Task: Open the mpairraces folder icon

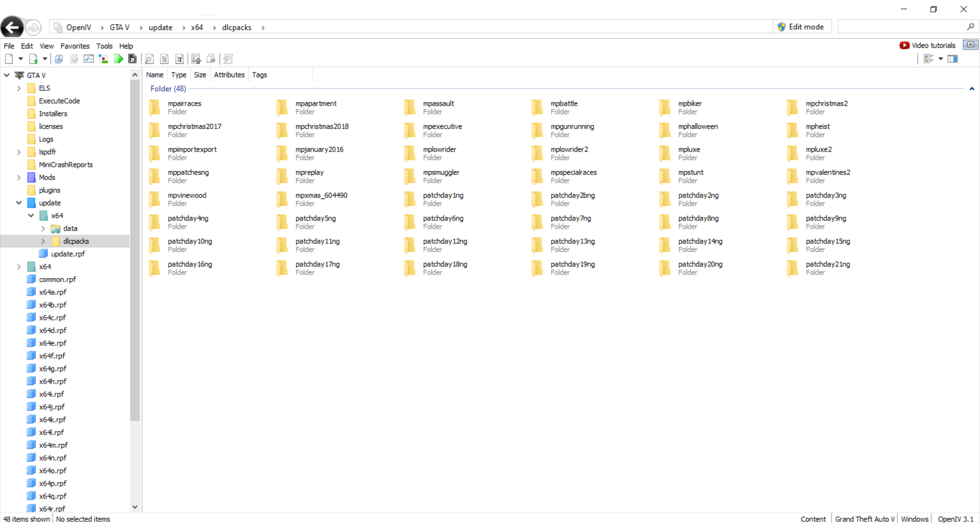Action: coord(155,108)
